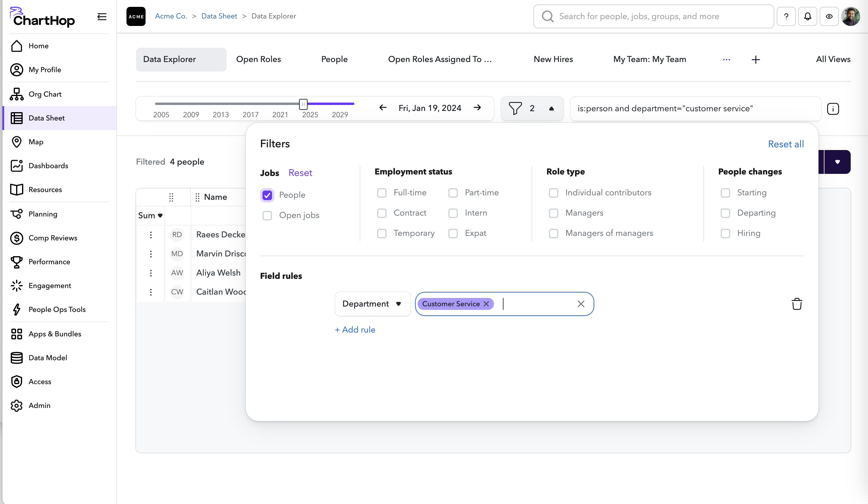868x504 pixels.
Task: Click the timeline date slider handle
Action: (x=303, y=103)
